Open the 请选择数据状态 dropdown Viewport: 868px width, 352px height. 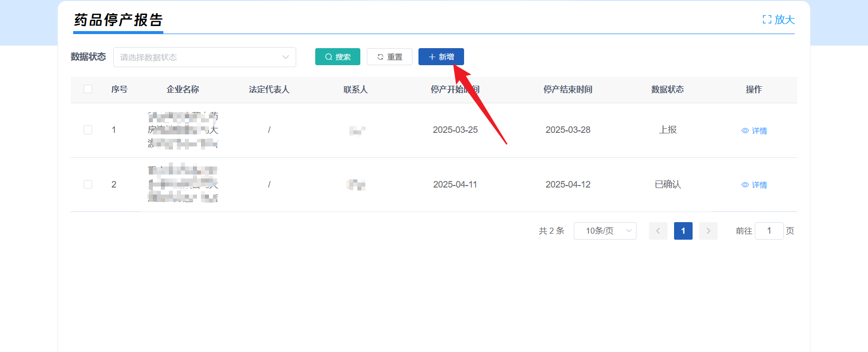pos(204,57)
